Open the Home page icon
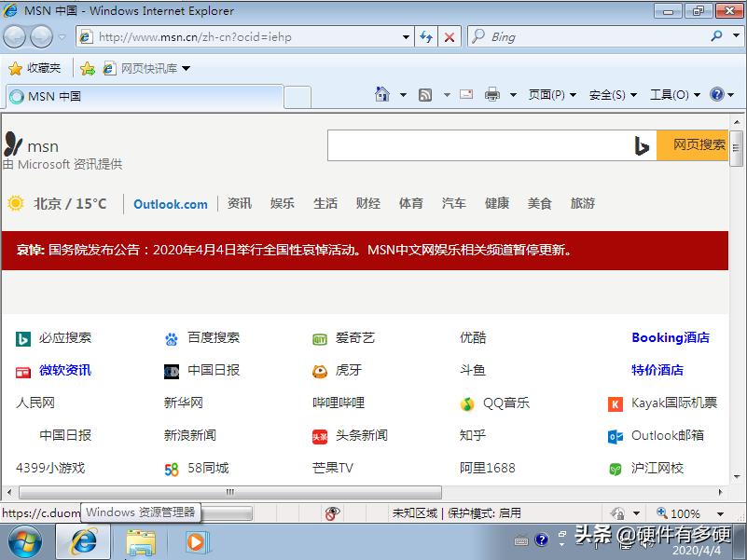 [382, 95]
